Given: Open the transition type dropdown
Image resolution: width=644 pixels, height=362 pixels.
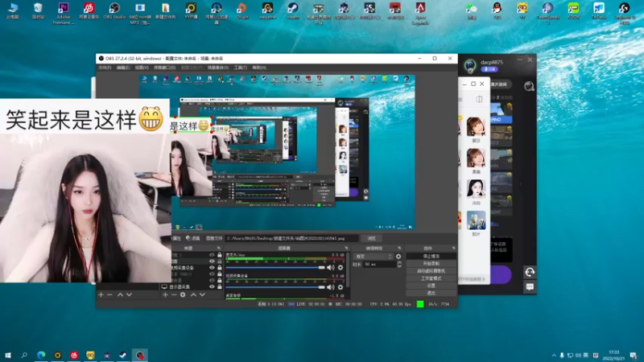Looking at the screenshot, I should click(373, 257).
